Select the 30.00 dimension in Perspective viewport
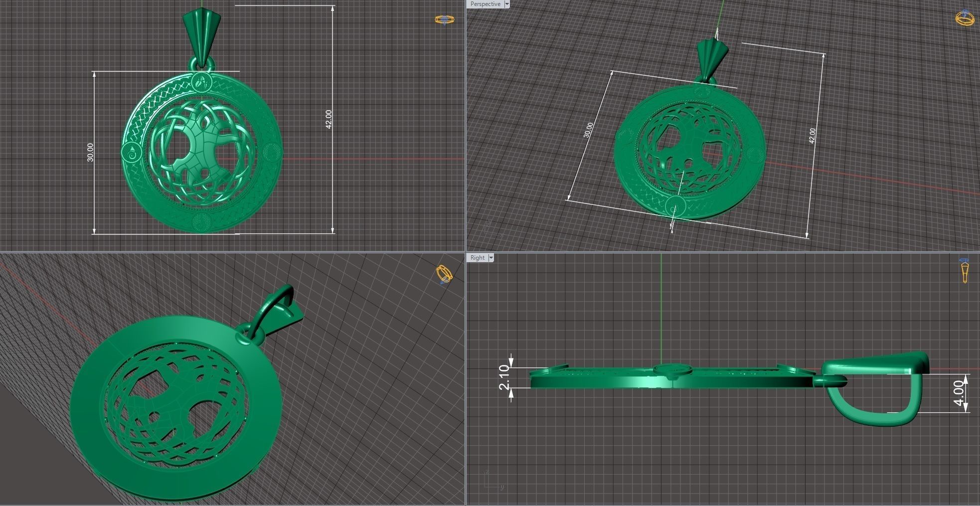Viewport: 980px width, 506px height. click(588, 130)
